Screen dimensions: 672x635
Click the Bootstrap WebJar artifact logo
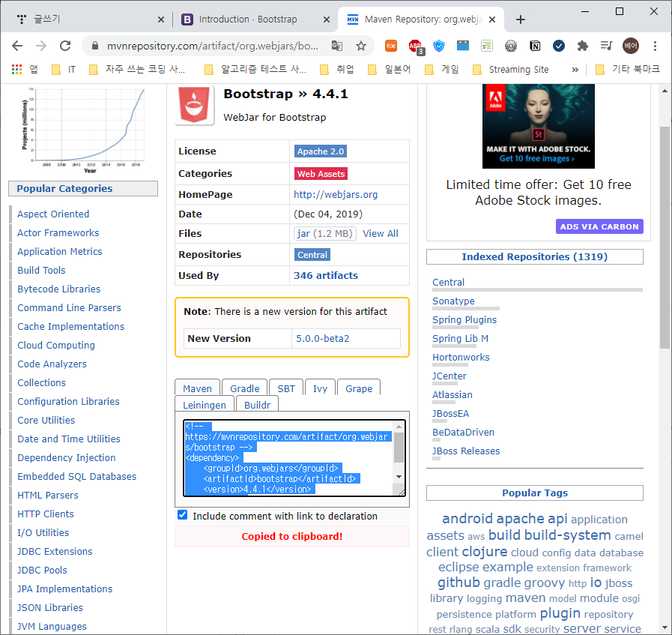click(x=195, y=105)
